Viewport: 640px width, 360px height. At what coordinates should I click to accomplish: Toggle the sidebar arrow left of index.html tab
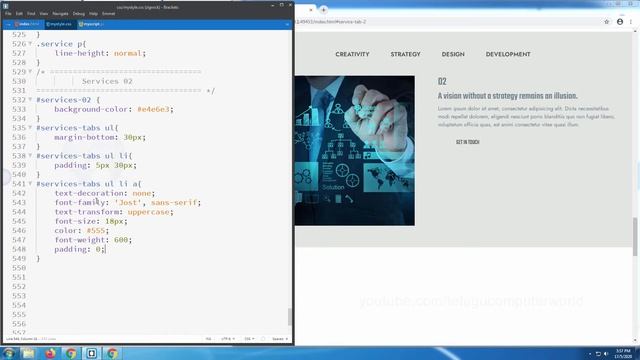click(8, 24)
